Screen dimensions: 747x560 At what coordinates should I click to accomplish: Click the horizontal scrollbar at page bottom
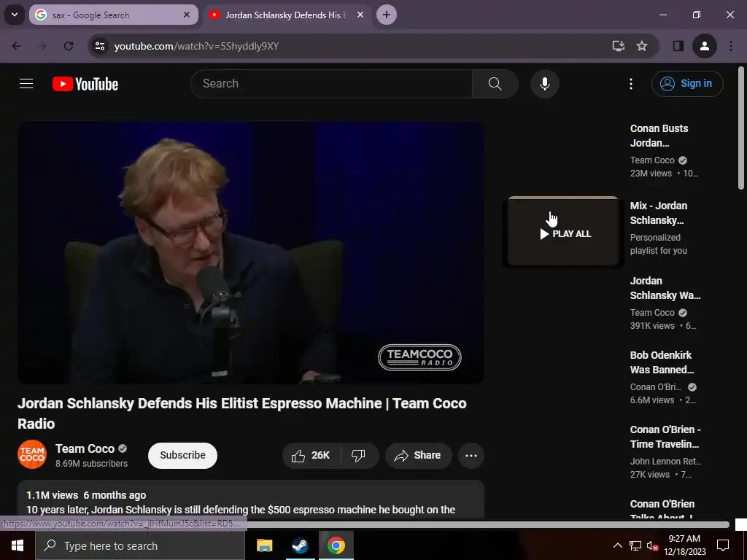(x=487, y=525)
